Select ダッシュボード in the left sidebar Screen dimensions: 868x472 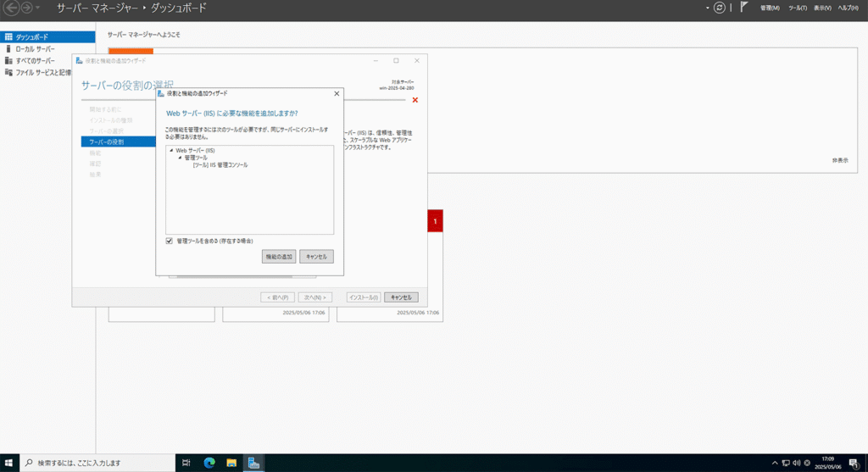click(47, 37)
